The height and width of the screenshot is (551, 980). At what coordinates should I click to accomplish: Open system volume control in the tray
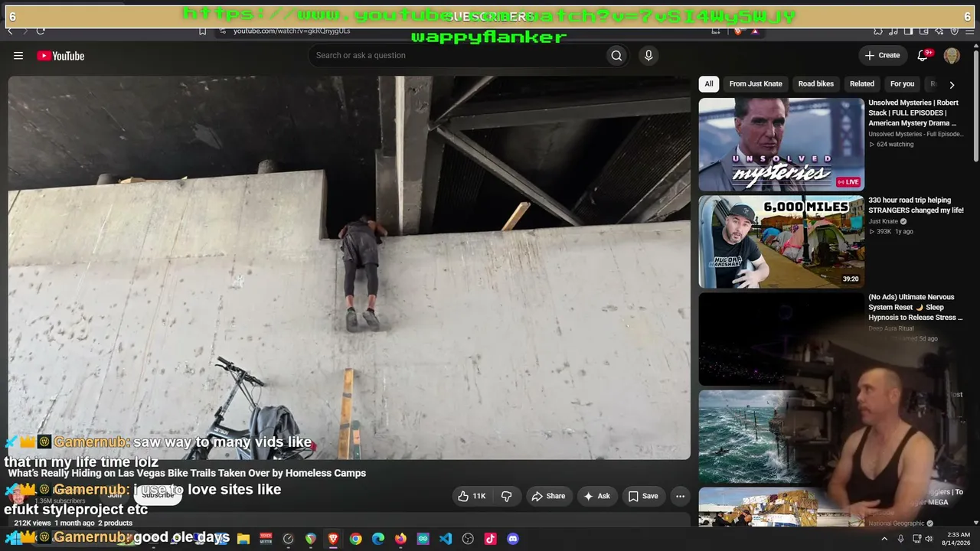(x=929, y=539)
